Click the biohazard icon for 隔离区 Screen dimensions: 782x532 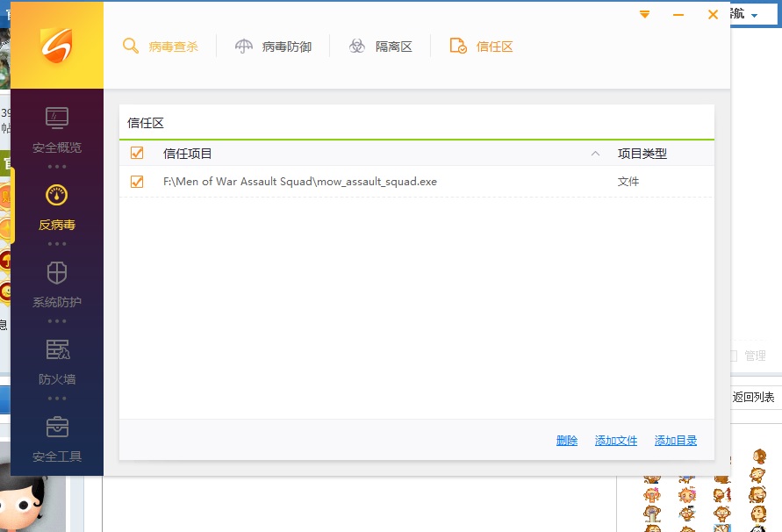[357, 45]
